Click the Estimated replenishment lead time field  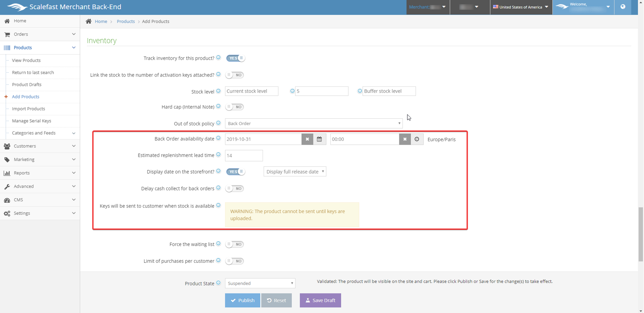[244, 156]
